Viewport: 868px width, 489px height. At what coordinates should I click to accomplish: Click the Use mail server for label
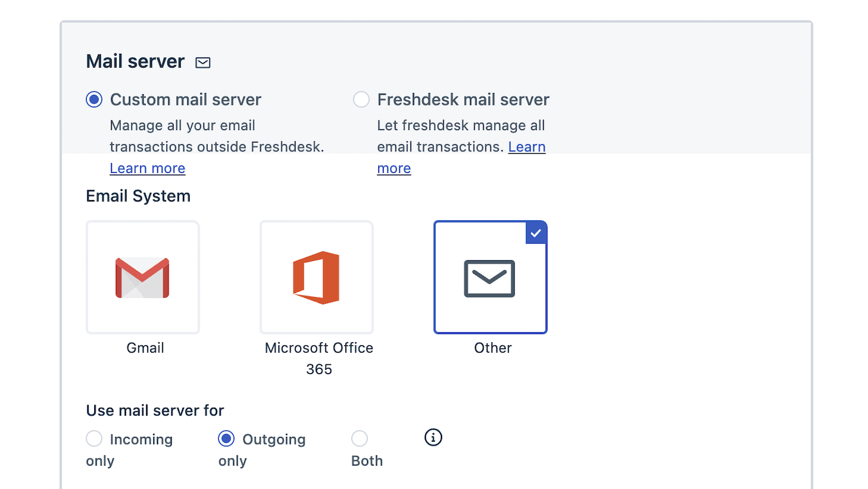click(154, 410)
